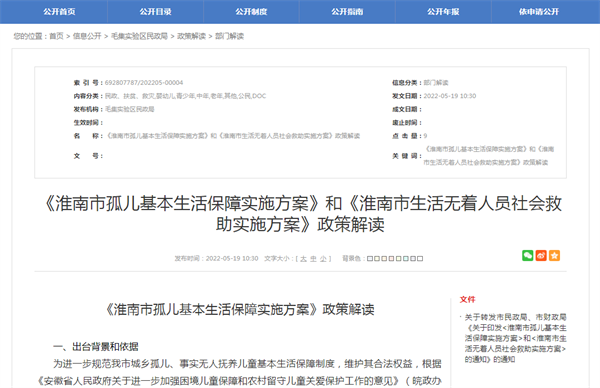Switch to the 公开制度 tab
Screen dimensions: 600x388
(x=251, y=11)
